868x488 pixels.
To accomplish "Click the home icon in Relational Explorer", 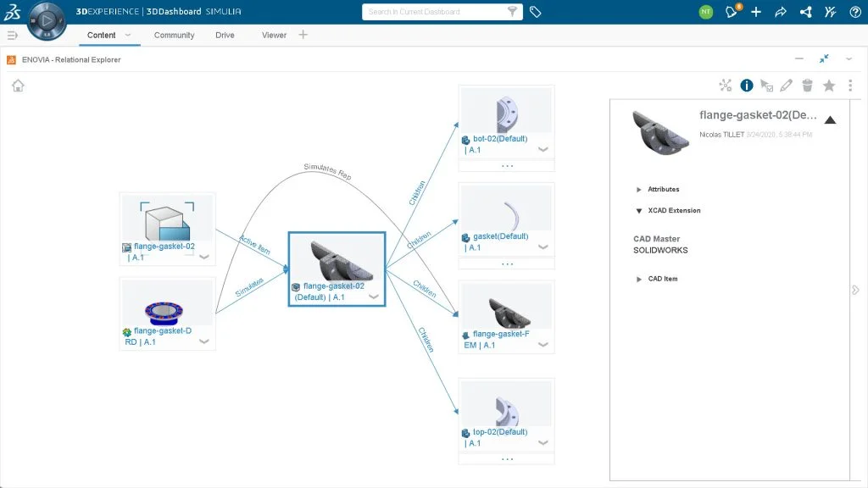I will pos(18,86).
